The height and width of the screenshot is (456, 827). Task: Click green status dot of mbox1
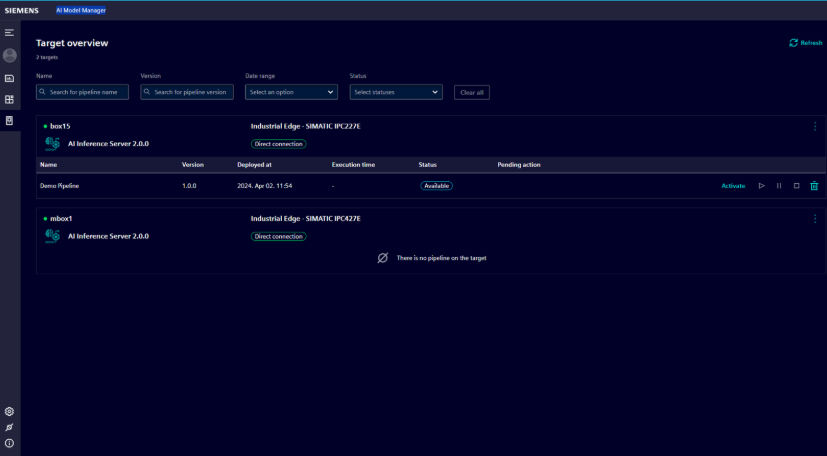[45, 219]
